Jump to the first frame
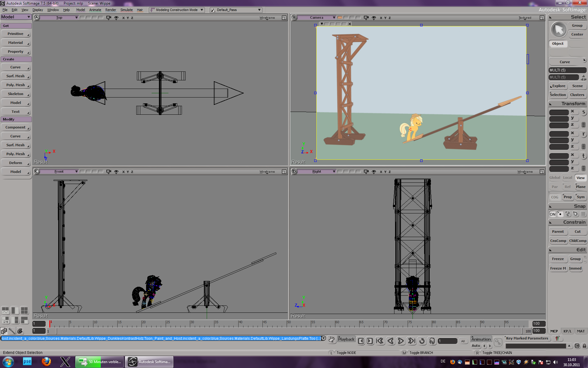This screenshot has height=368, width=588. [x=380, y=341]
